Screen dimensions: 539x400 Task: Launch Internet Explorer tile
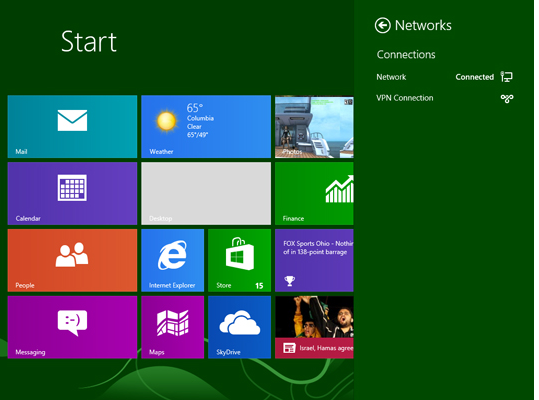[x=173, y=260]
